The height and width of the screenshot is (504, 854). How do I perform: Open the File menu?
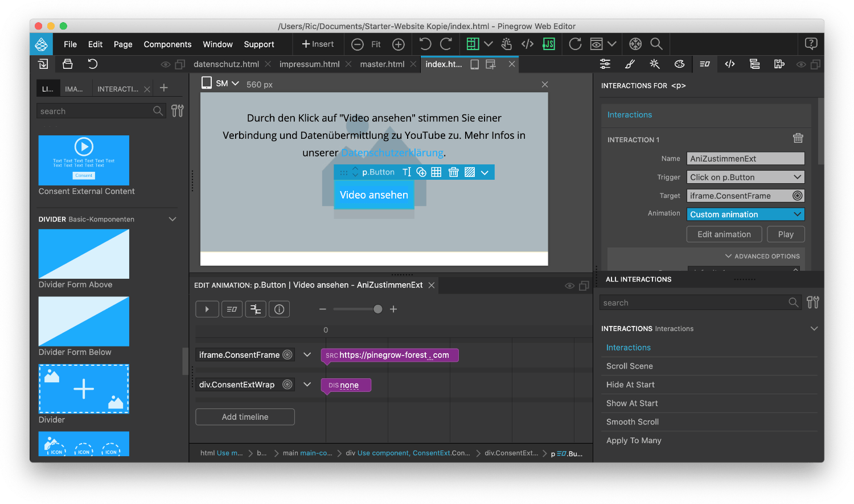(71, 44)
